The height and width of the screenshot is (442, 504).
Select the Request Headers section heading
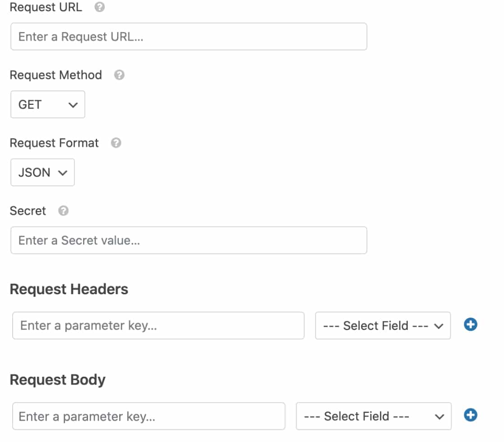(69, 289)
